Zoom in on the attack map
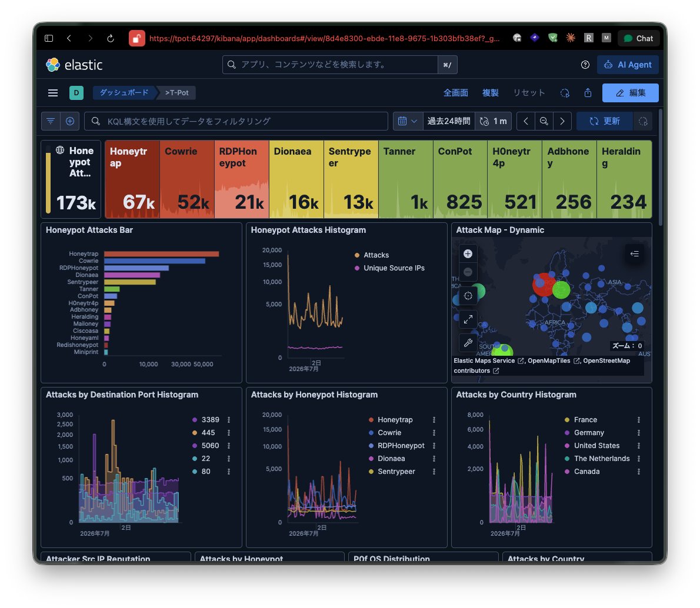This screenshot has width=700, height=608. (x=468, y=254)
